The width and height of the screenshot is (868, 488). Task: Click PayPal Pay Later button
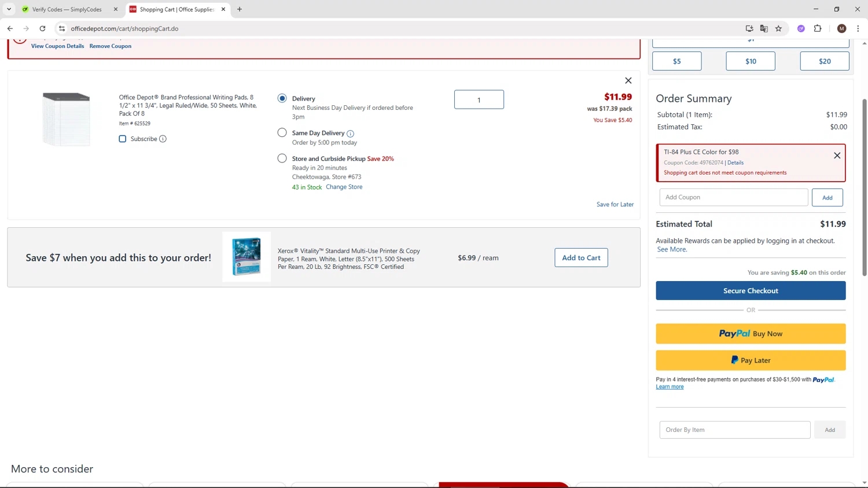click(x=751, y=360)
